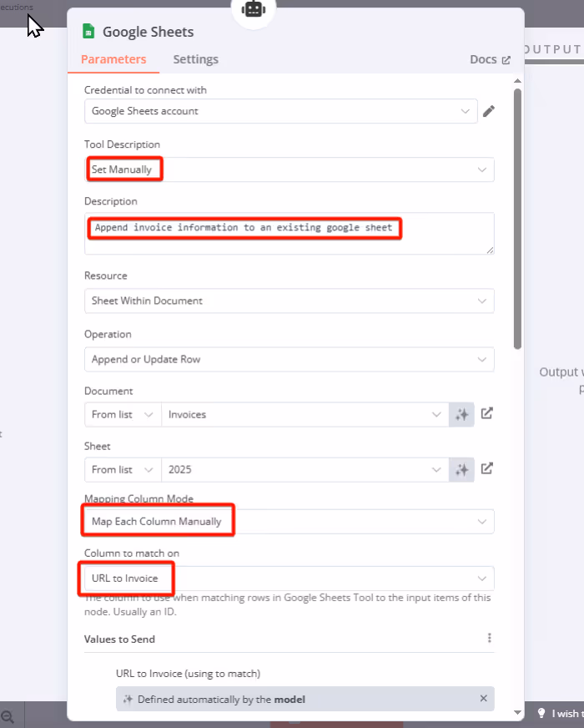This screenshot has height=728, width=584.
Task: Open Invoices document in new tab icon
Action: pos(486,413)
